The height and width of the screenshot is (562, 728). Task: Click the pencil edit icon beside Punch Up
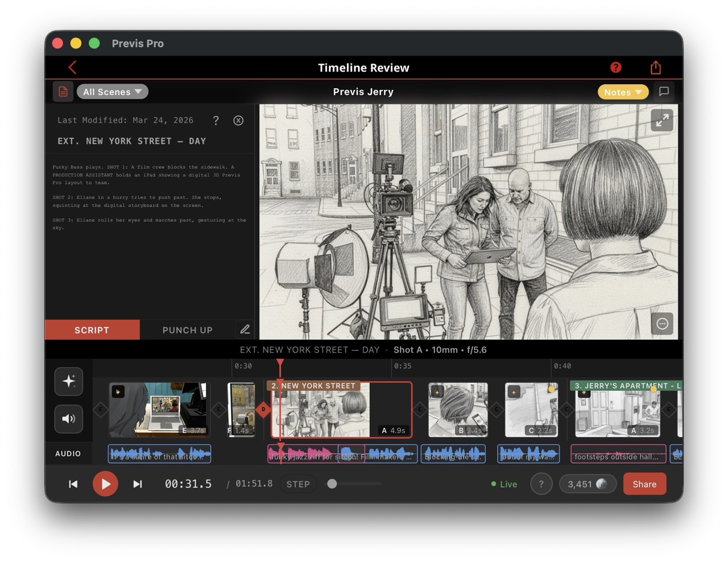click(245, 329)
